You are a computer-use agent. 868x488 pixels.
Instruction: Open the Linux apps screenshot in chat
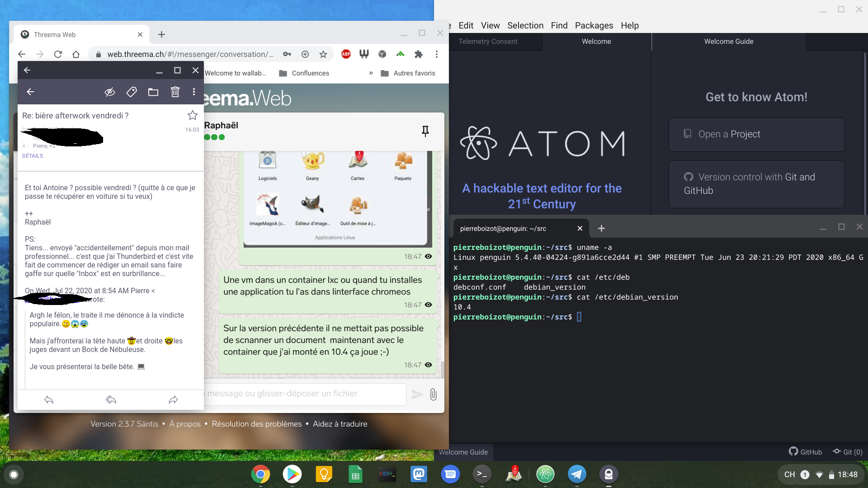coord(337,199)
